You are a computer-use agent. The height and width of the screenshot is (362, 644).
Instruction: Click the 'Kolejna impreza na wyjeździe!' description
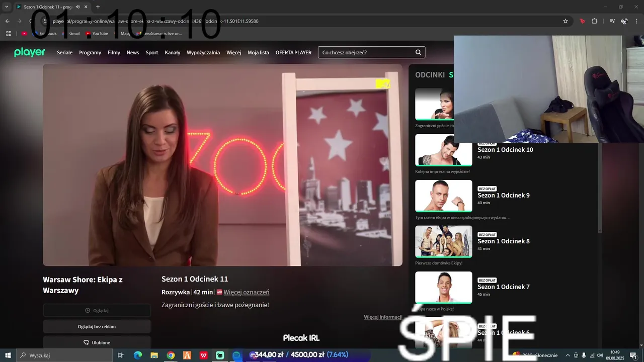(442, 171)
